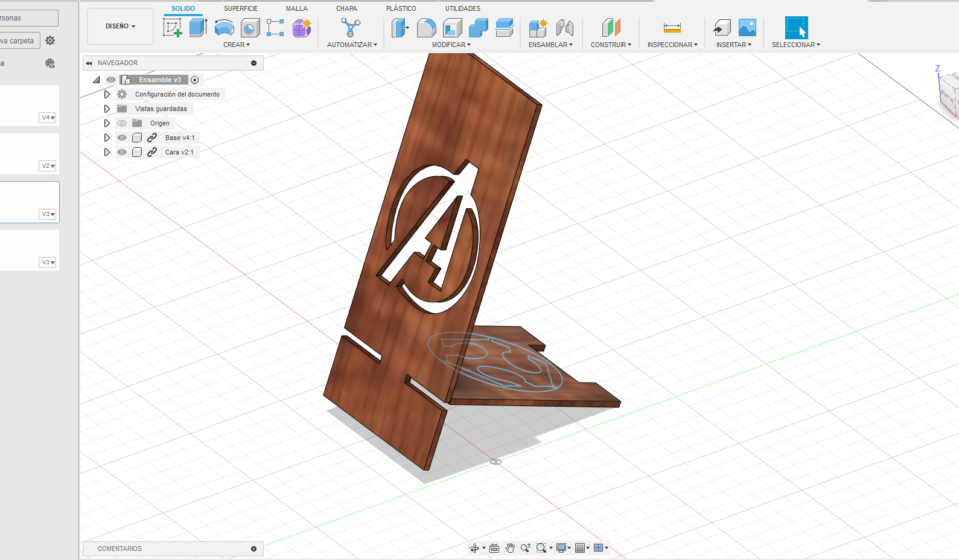This screenshot has width=959, height=560.
Task: Expand the Vistas guardadas node
Action: 107,109
